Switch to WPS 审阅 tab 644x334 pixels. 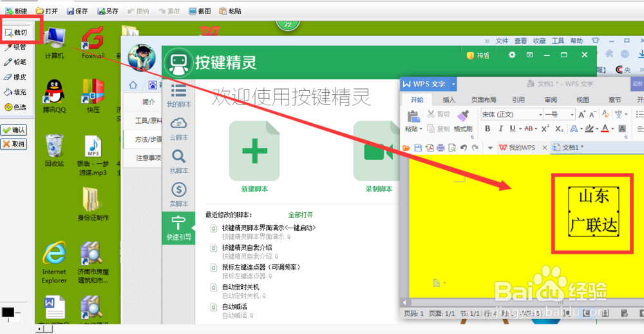551,100
